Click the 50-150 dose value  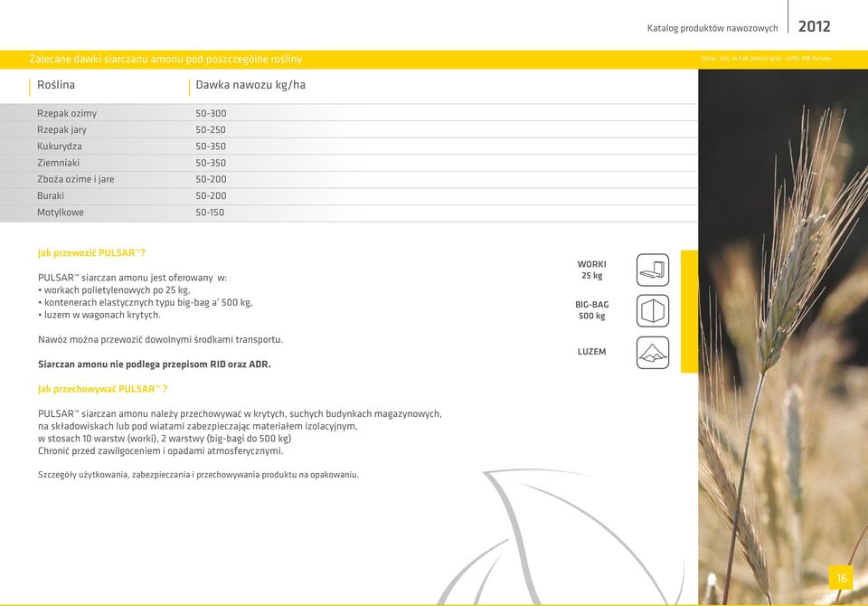click(x=210, y=213)
